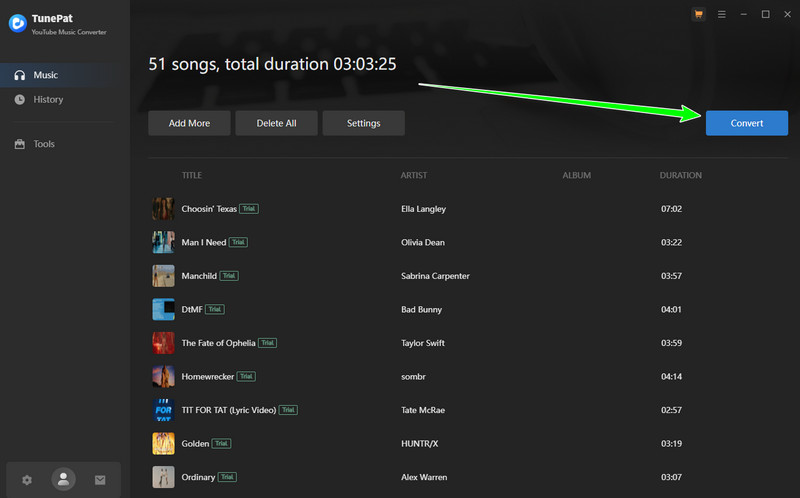Click Trial badge next to Homewrecker
The height and width of the screenshot is (498, 800).
[x=246, y=377]
